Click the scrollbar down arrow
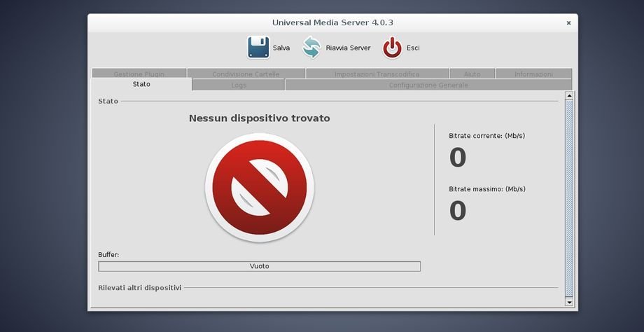 (x=569, y=302)
